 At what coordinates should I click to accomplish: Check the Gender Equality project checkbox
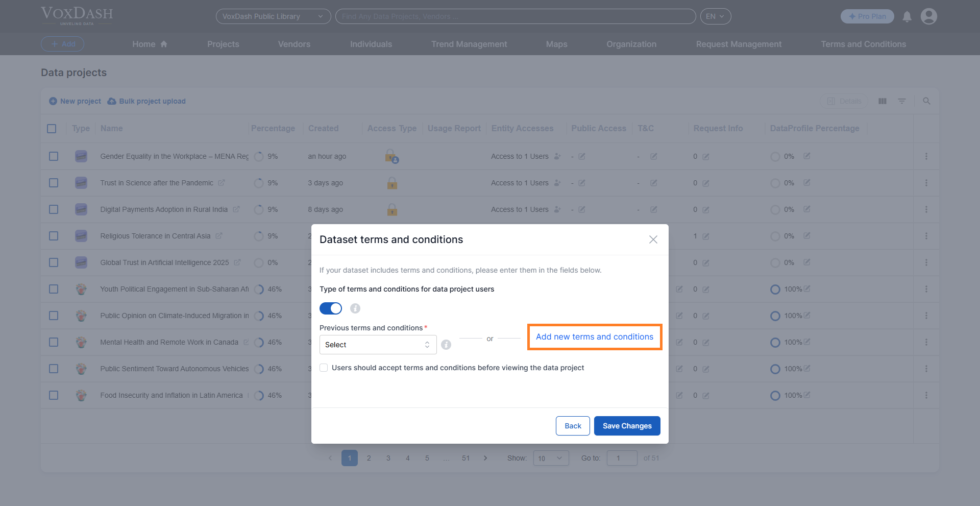tap(54, 156)
